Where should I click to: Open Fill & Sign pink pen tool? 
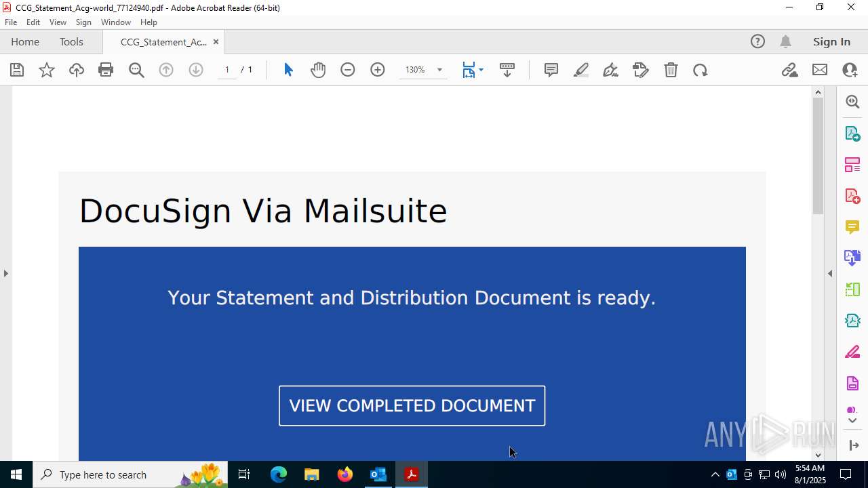pyautogui.click(x=852, y=352)
